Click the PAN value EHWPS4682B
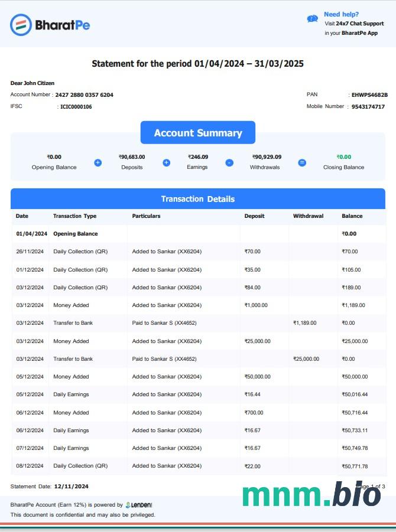 pyautogui.click(x=369, y=94)
